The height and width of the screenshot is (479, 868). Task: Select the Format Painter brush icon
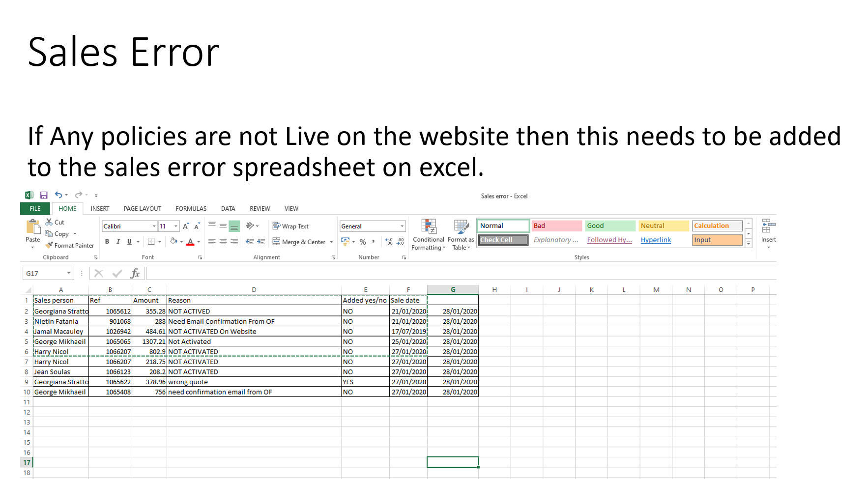click(x=49, y=245)
